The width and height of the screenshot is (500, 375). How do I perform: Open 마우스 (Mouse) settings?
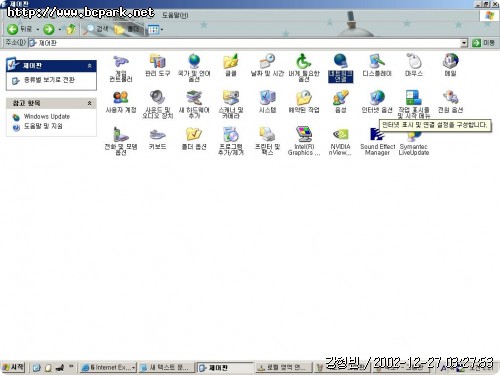(x=414, y=66)
